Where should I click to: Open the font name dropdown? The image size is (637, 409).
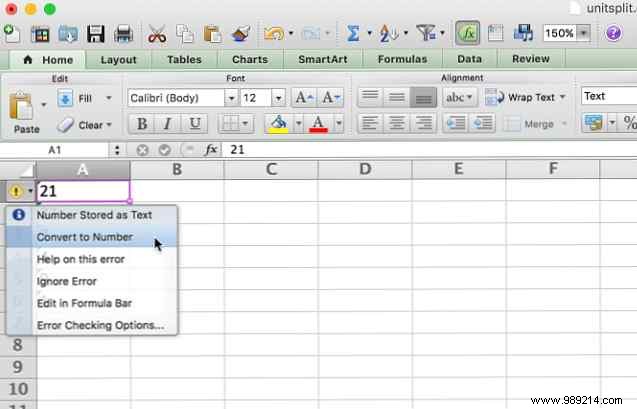[x=231, y=98]
